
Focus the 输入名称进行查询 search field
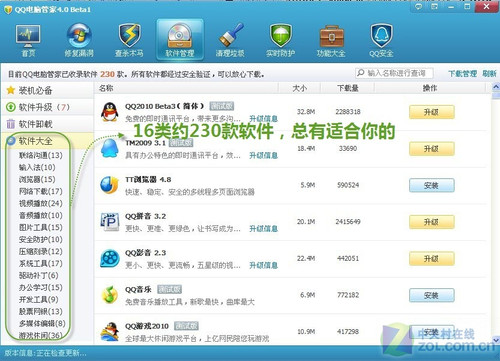pyautogui.click(x=395, y=73)
